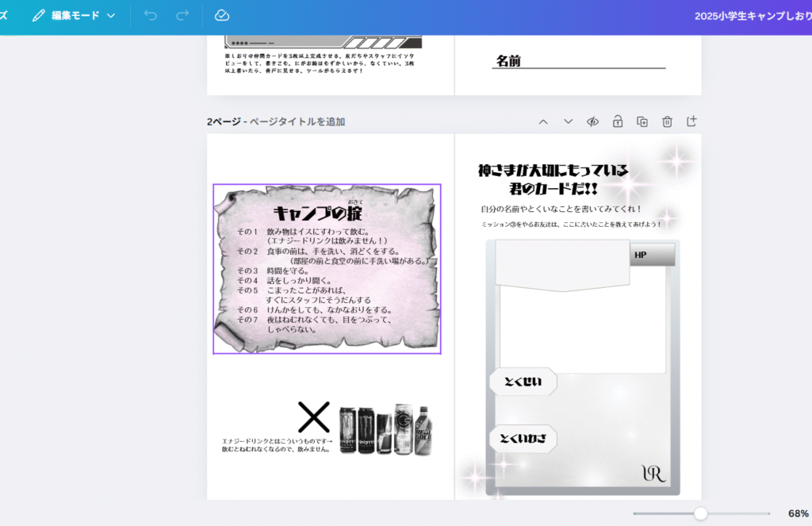Toggle the lock on page 2
Image resolution: width=812 pixels, height=526 pixels.
617,121
